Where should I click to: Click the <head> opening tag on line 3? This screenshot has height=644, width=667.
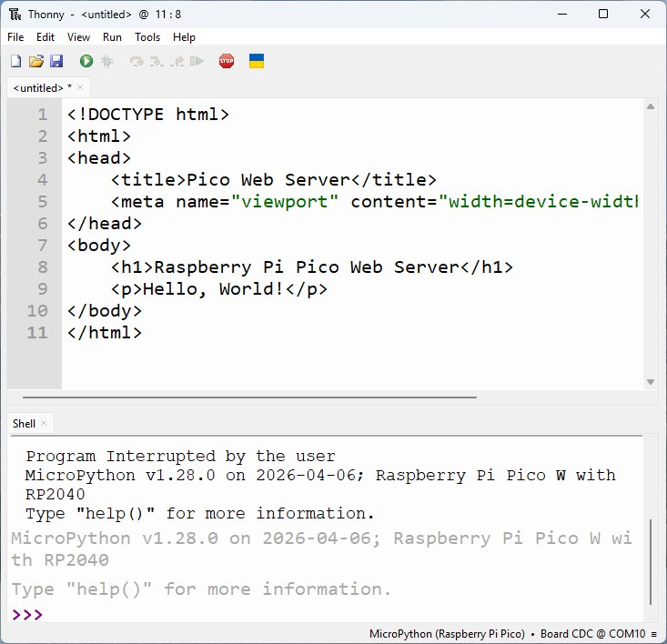coord(99,158)
